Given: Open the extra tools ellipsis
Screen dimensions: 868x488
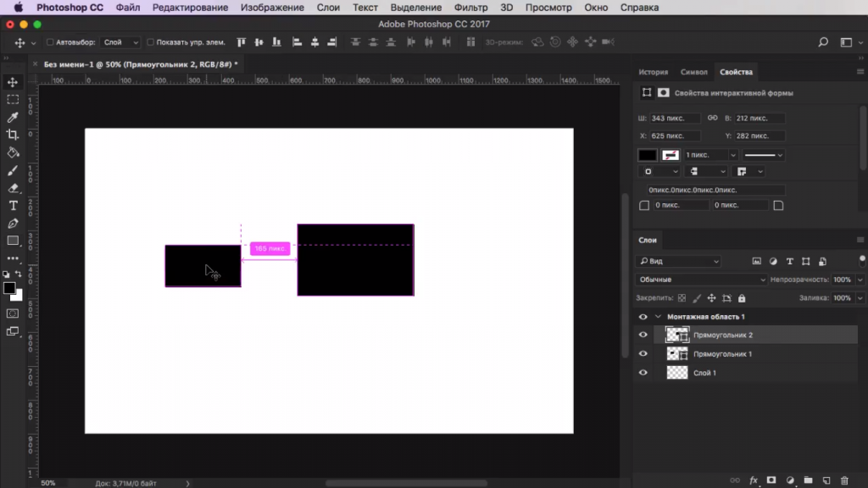Looking at the screenshot, I should [x=13, y=258].
